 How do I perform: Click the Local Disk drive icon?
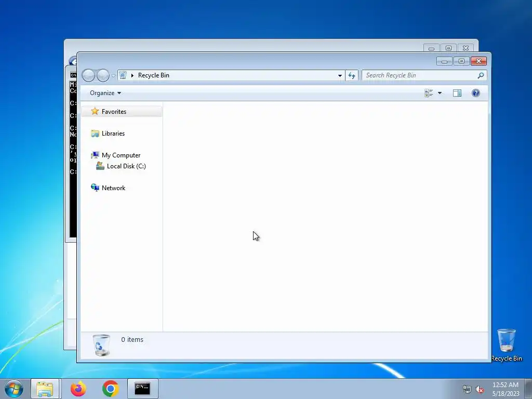(x=100, y=166)
